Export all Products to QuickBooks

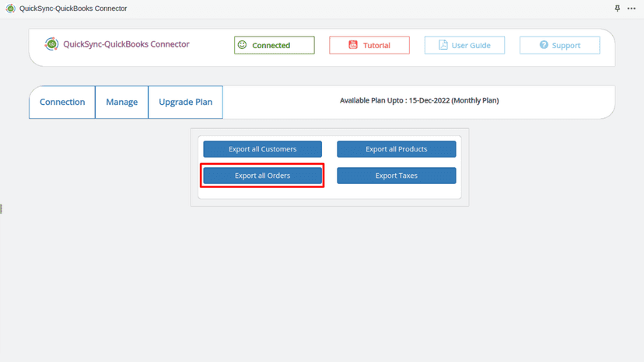(397, 149)
